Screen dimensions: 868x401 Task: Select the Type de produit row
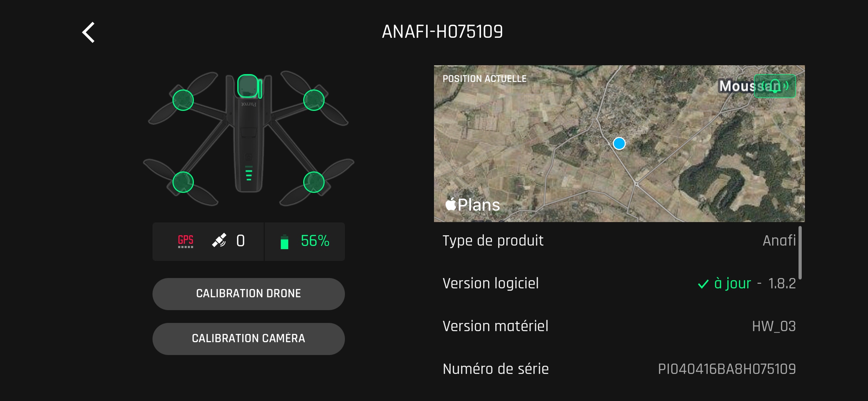(x=619, y=241)
